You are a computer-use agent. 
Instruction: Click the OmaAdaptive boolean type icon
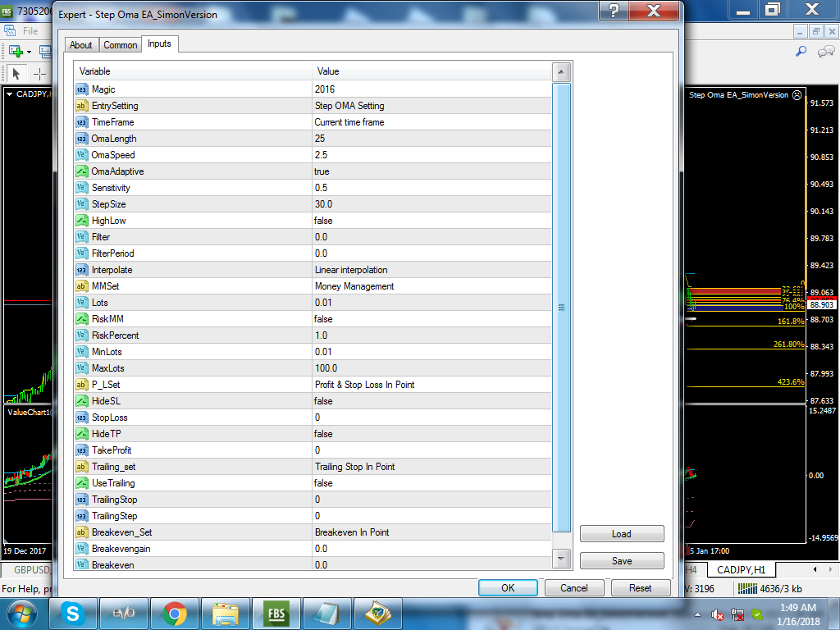point(81,171)
